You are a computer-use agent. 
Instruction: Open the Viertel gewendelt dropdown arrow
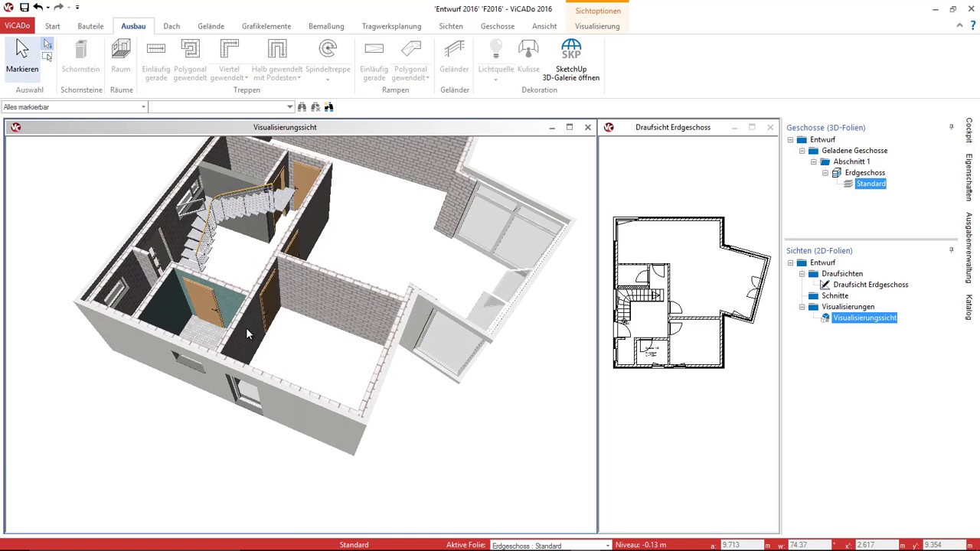click(x=246, y=78)
